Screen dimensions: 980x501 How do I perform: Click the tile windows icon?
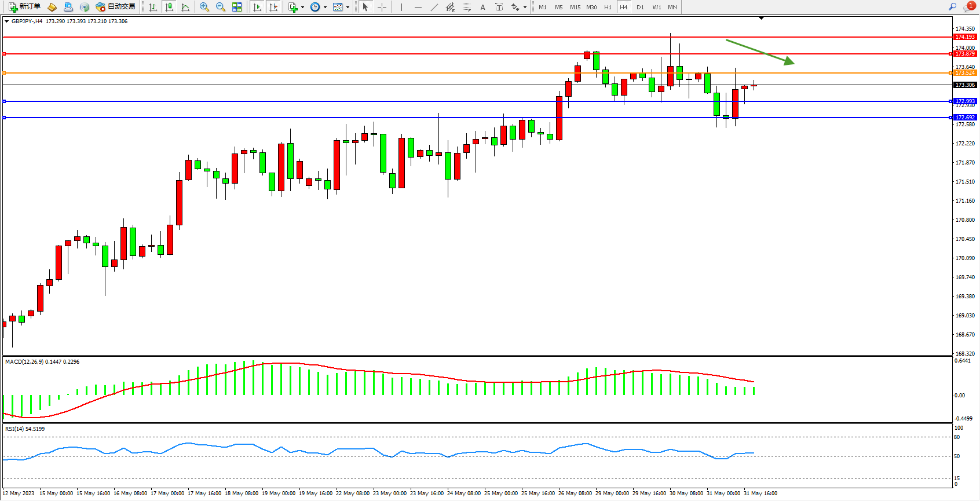coord(237,7)
